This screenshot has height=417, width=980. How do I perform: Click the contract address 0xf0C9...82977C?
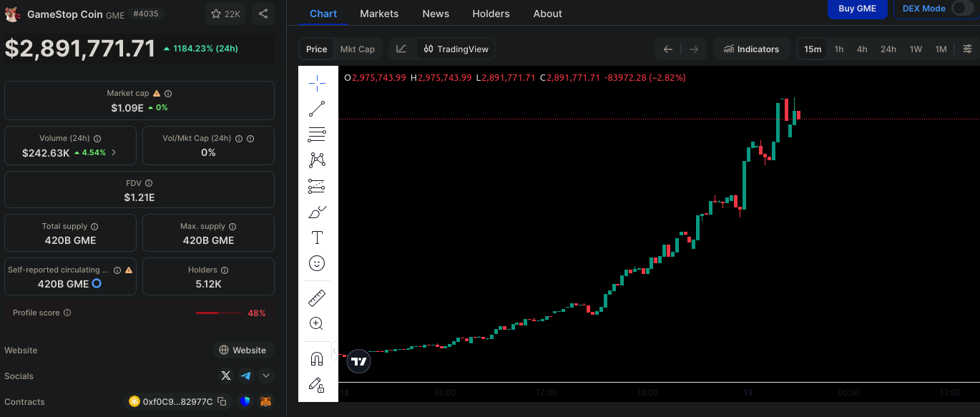177,401
